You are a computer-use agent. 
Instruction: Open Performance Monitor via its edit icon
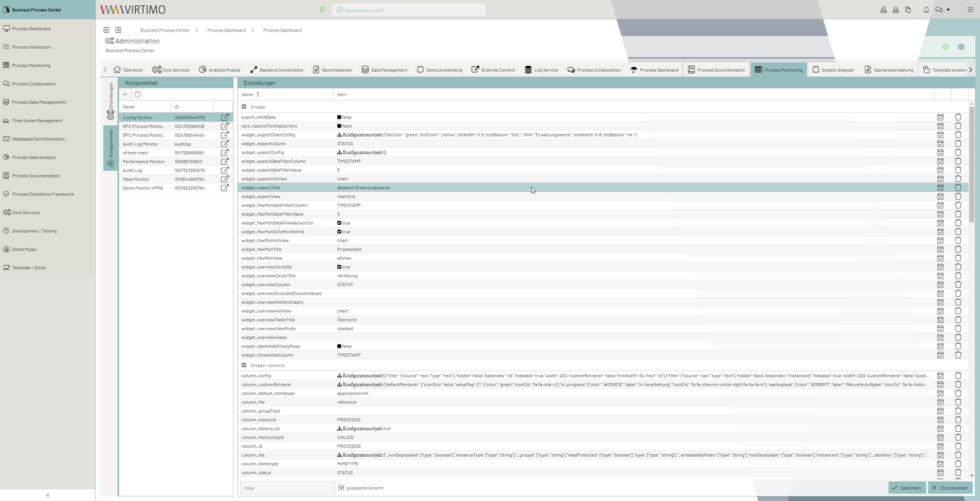(225, 162)
